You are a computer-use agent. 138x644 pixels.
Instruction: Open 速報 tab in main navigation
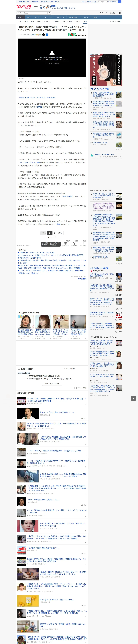28,17
